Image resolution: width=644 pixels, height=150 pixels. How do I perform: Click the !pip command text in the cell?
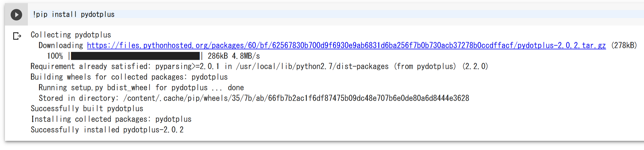click(x=40, y=14)
